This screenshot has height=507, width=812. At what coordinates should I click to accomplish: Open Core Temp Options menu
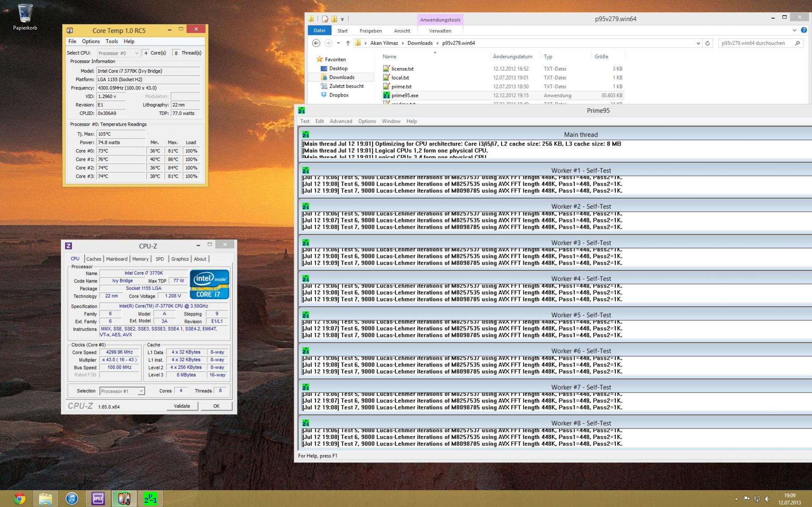(91, 41)
